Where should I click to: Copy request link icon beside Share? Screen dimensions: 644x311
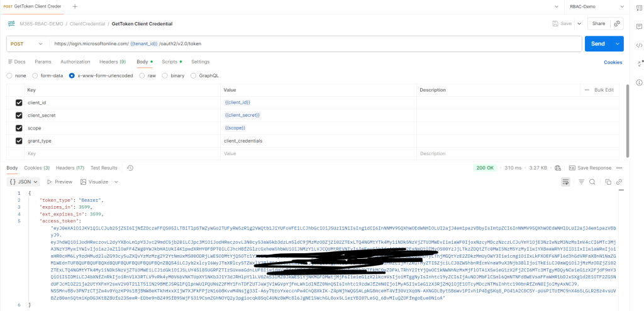[618, 23]
